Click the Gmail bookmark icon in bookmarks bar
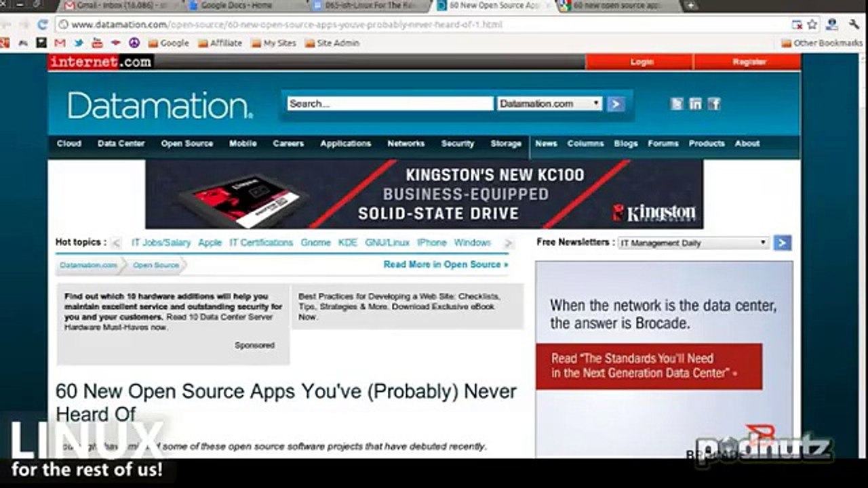 [x=60, y=43]
